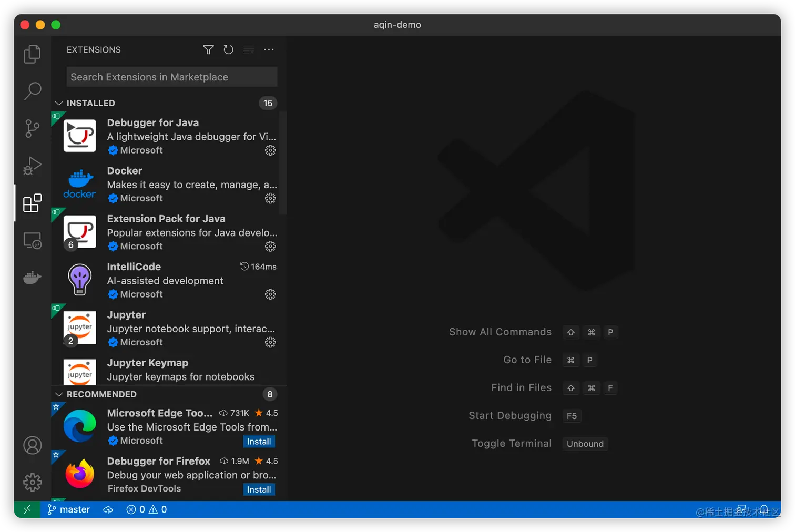The width and height of the screenshot is (795, 532).
Task: Install Debugger for Firefox extension
Action: click(x=259, y=489)
